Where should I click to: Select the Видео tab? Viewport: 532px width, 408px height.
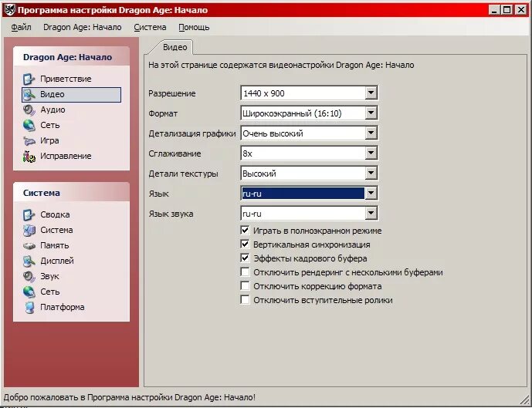tap(175, 47)
